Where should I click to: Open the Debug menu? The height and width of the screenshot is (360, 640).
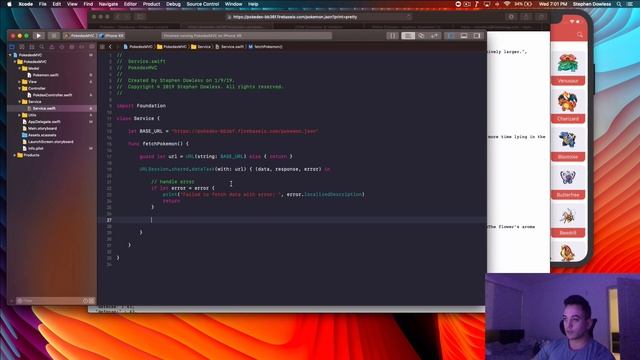click(x=173, y=4)
